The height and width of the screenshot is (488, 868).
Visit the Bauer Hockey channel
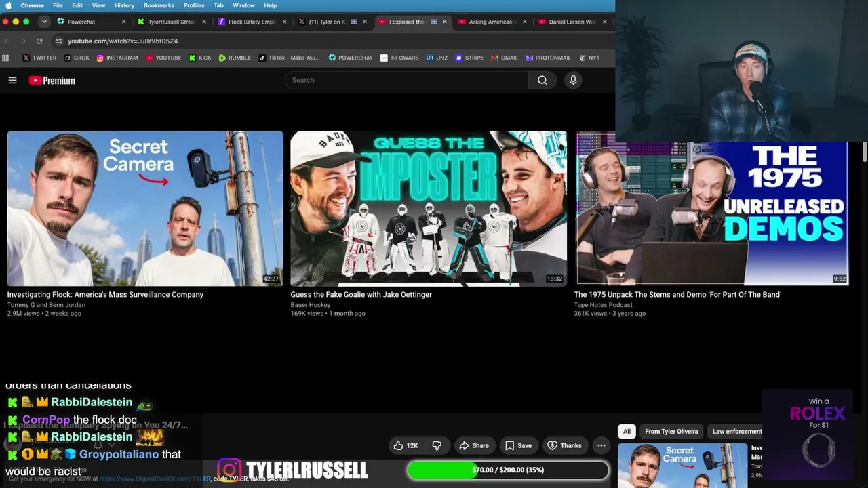(311, 305)
